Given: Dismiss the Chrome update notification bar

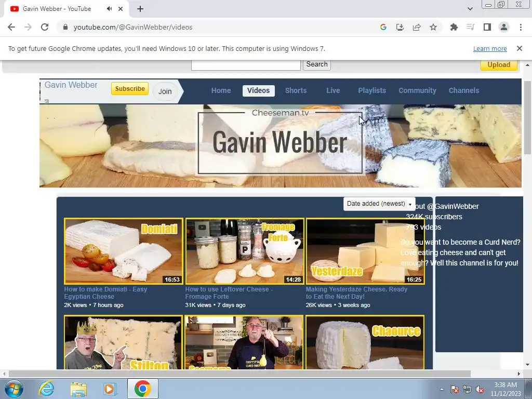Looking at the screenshot, I should pos(520,48).
